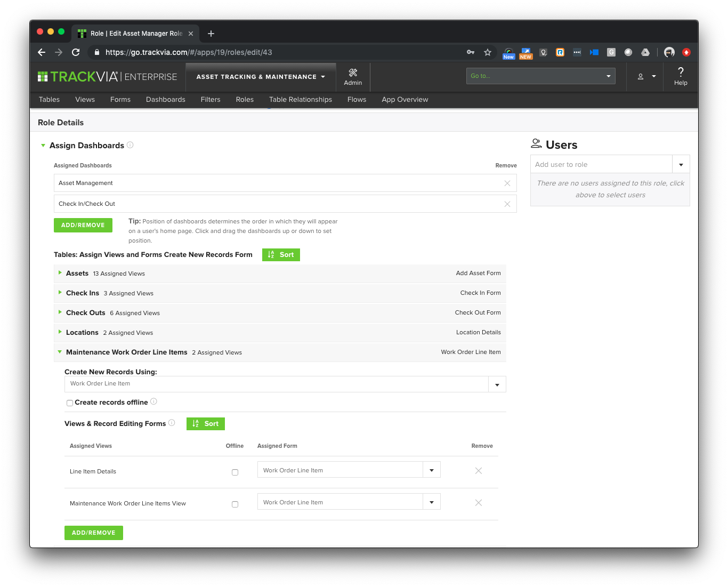Open Asset Tracking & Maintenance app menu
Viewport: 728px width, 587px height.
click(261, 77)
